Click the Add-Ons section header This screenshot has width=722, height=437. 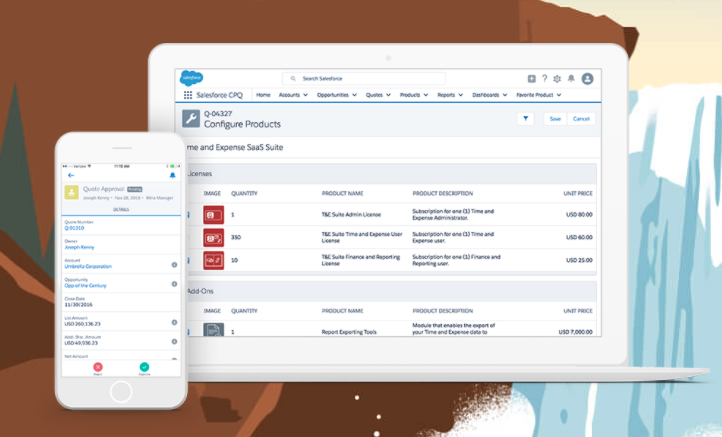tap(390, 291)
